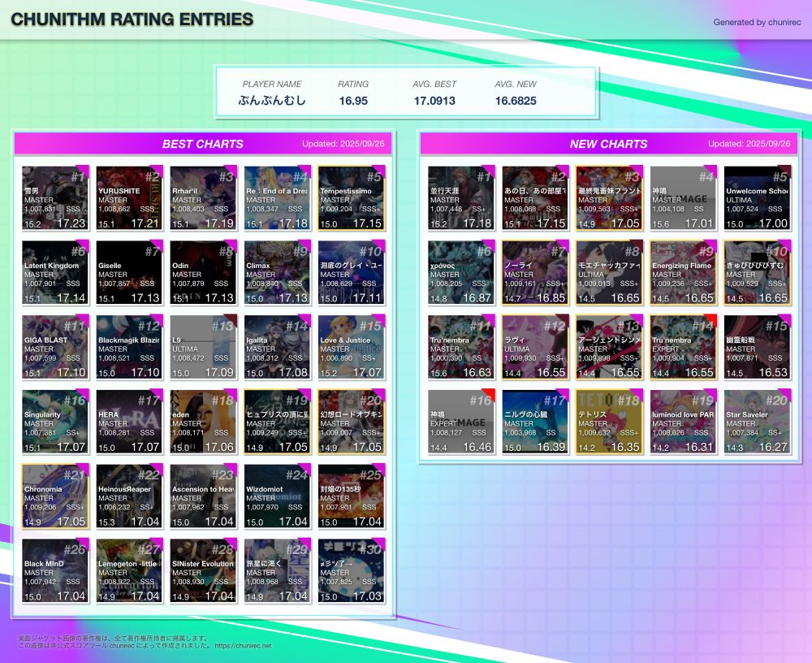Click the GIGA BLAST card

tap(55, 347)
